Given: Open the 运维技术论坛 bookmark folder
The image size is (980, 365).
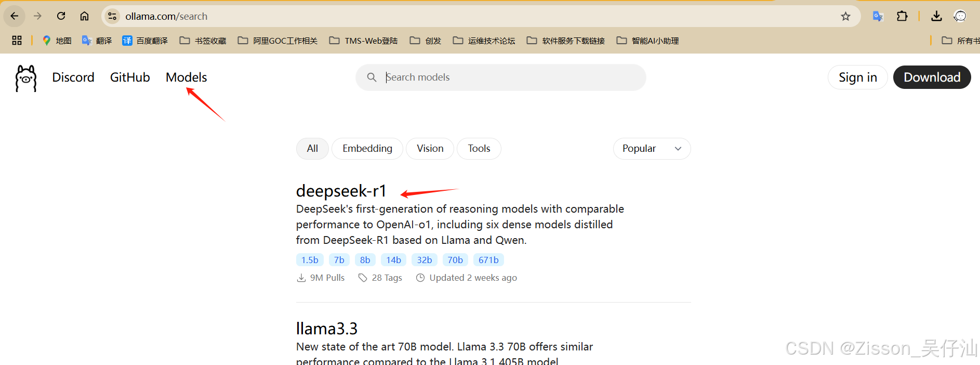Looking at the screenshot, I should (484, 41).
